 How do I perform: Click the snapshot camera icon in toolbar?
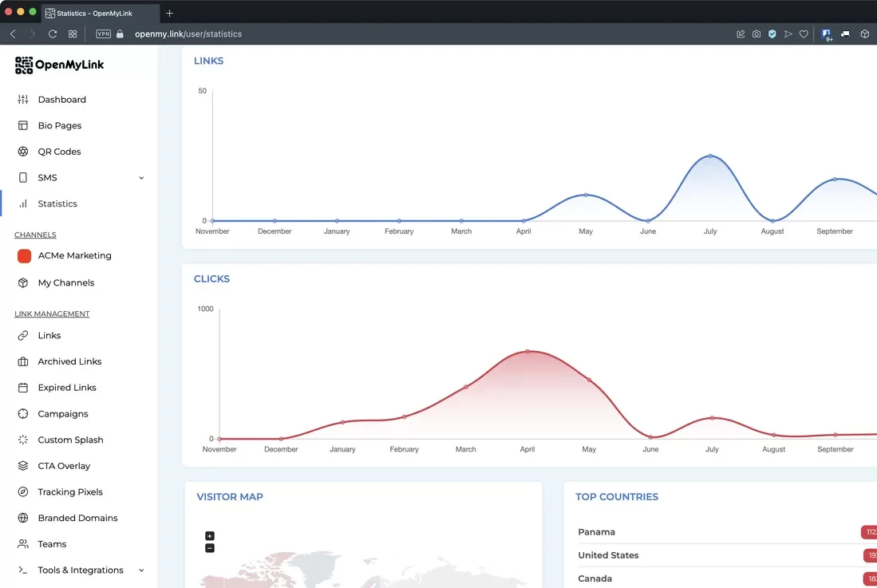pyautogui.click(x=757, y=34)
